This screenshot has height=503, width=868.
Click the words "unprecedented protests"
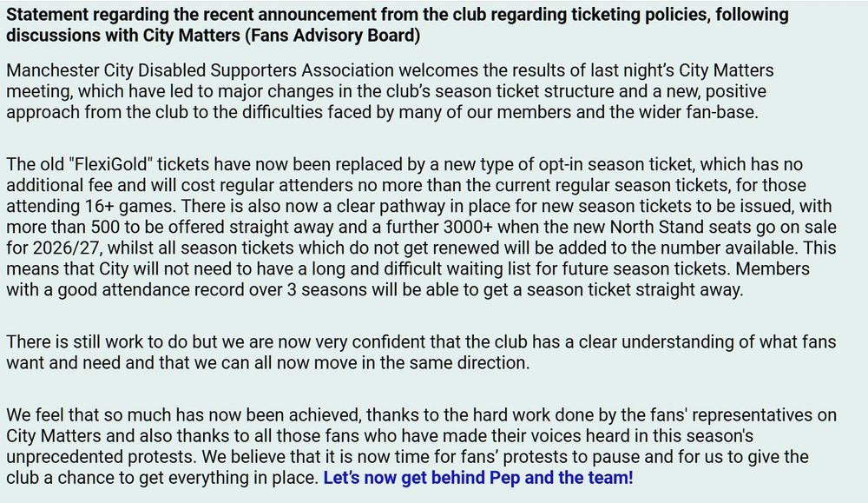point(102,457)
